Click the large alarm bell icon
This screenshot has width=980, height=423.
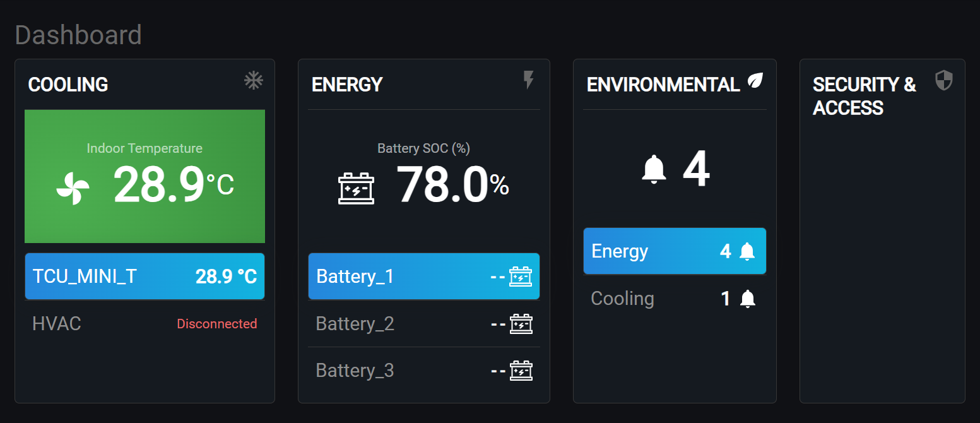[654, 170]
